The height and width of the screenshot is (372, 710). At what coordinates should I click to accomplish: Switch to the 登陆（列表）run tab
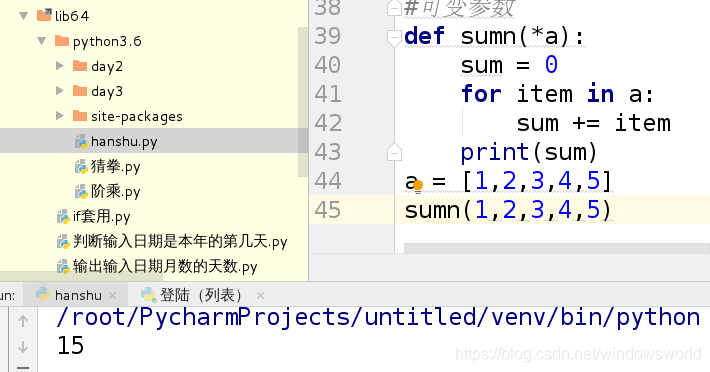pos(201,296)
